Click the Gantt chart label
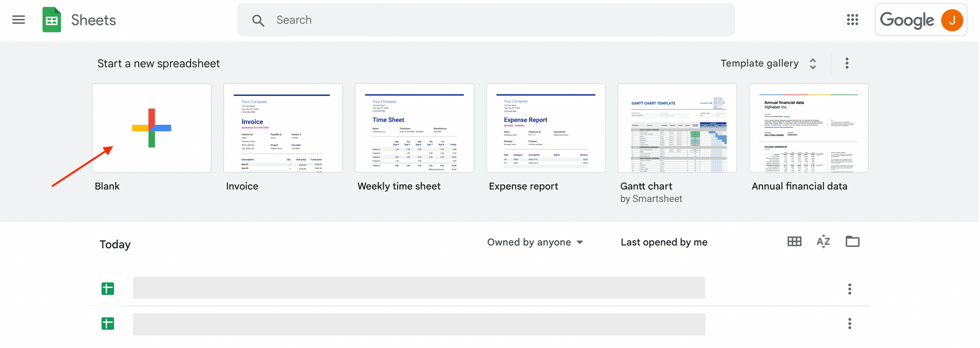980x348 pixels. (x=646, y=186)
